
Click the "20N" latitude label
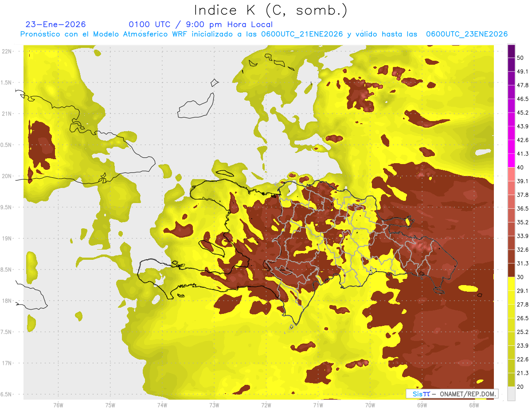click(x=7, y=176)
